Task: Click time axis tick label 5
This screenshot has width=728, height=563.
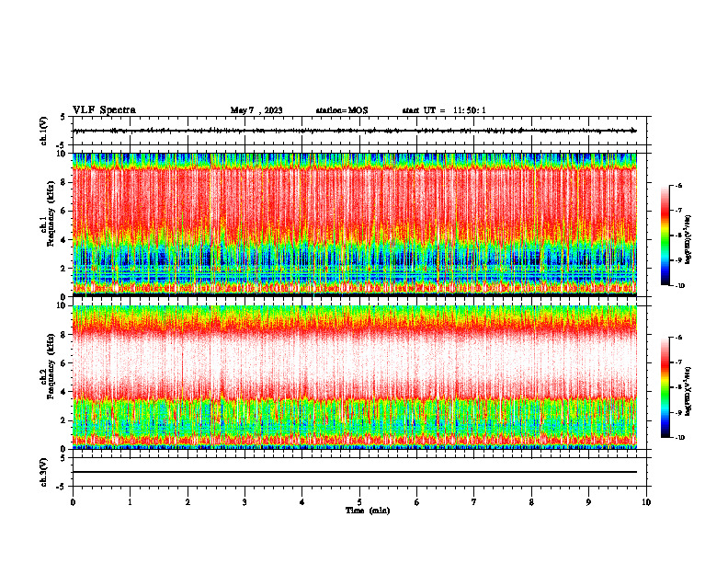Action: pyautogui.click(x=359, y=502)
